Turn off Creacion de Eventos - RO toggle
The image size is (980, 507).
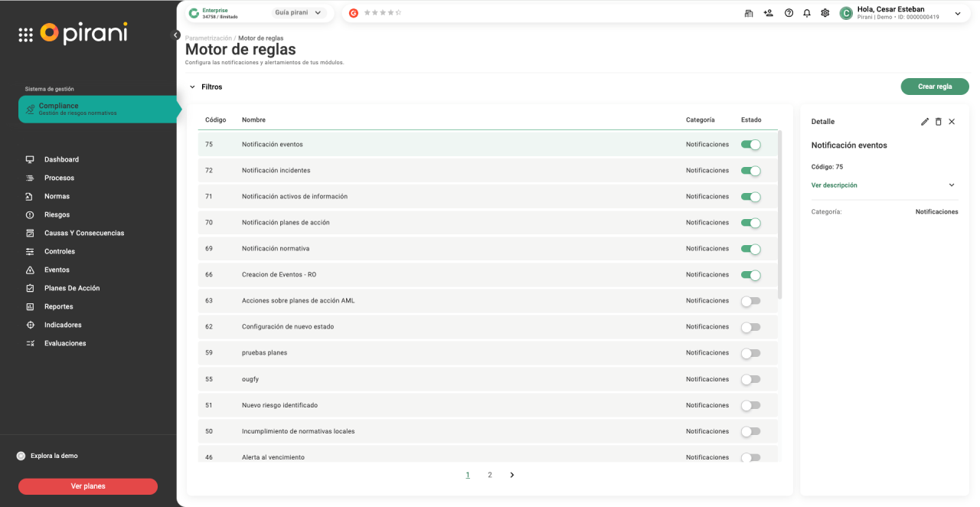click(x=750, y=275)
